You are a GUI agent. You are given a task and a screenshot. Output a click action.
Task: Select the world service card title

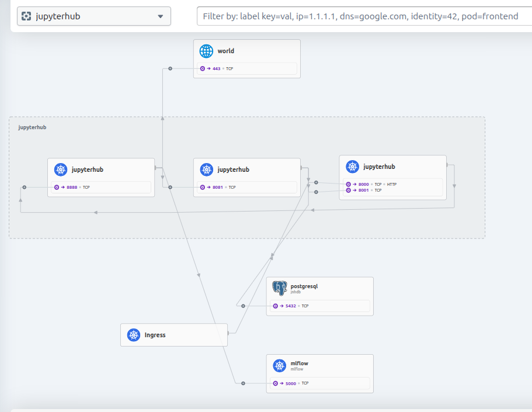[x=225, y=51]
